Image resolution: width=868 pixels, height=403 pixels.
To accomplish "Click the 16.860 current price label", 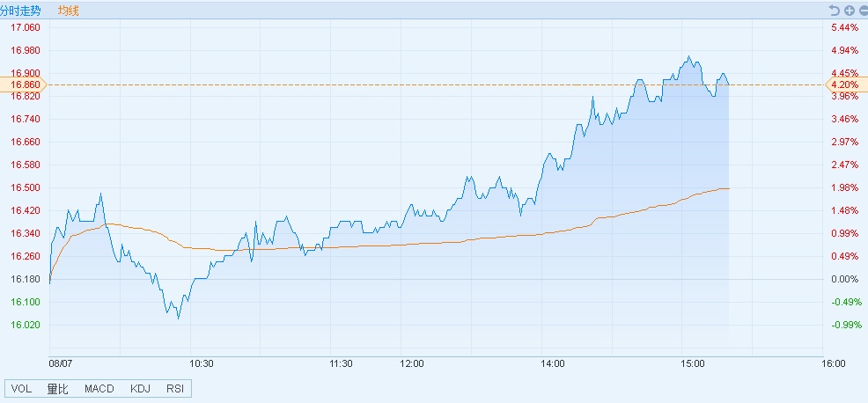I will (x=24, y=84).
